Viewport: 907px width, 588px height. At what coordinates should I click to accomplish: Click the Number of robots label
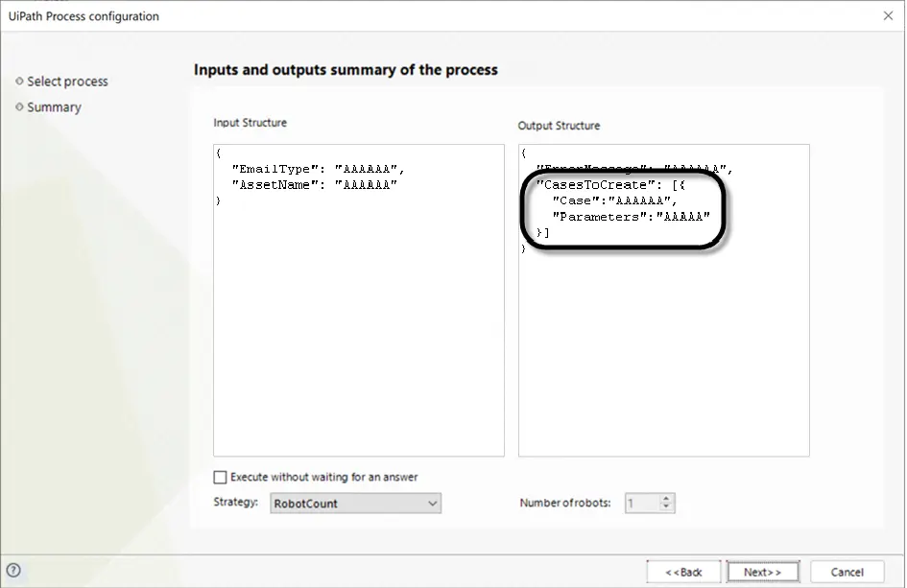564,503
